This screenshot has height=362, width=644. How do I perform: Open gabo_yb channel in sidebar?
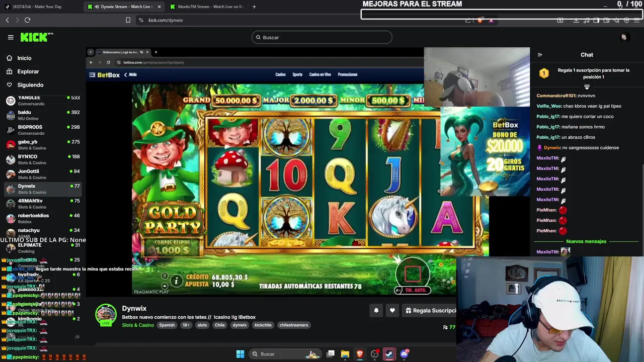(42, 145)
